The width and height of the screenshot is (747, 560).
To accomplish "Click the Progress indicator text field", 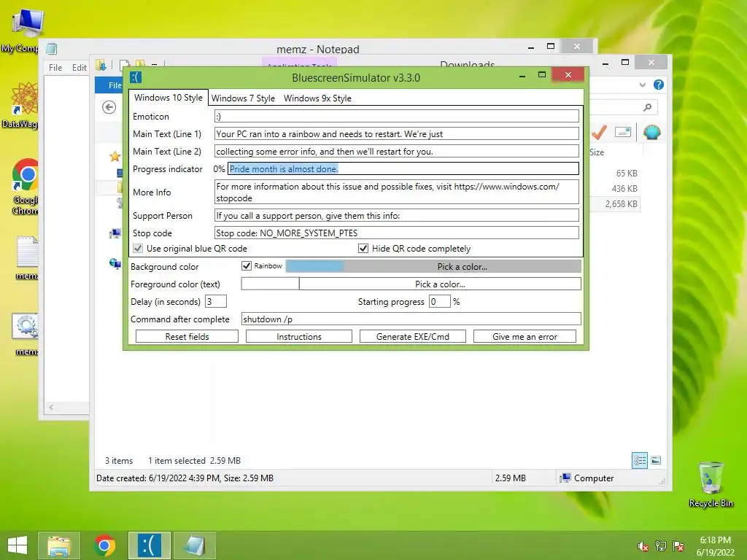I will coord(403,168).
